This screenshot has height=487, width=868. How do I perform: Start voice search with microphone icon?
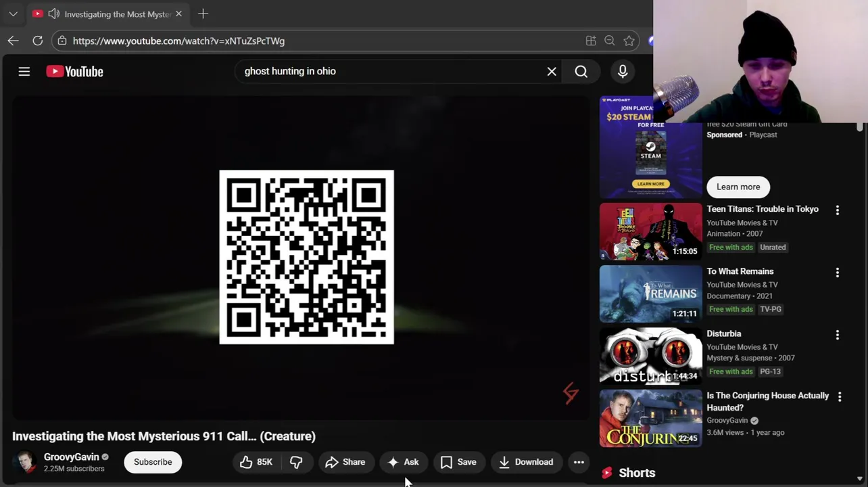[623, 71]
